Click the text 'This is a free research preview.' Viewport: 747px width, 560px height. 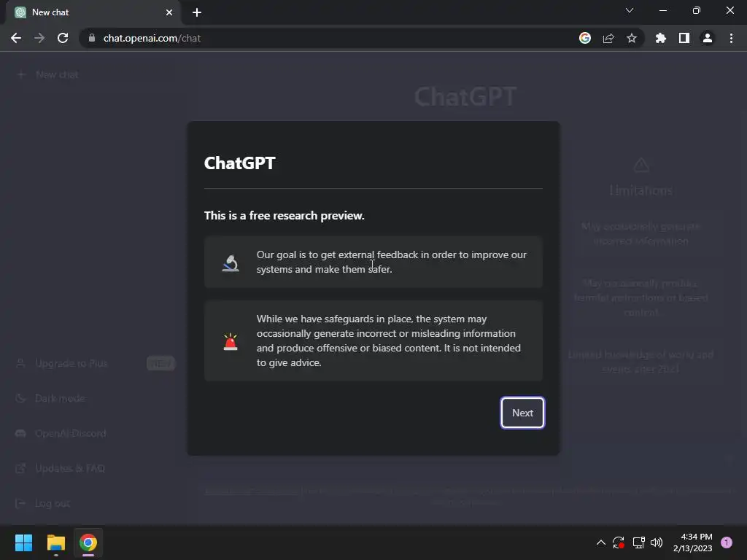pyautogui.click(x=285, y=216)
